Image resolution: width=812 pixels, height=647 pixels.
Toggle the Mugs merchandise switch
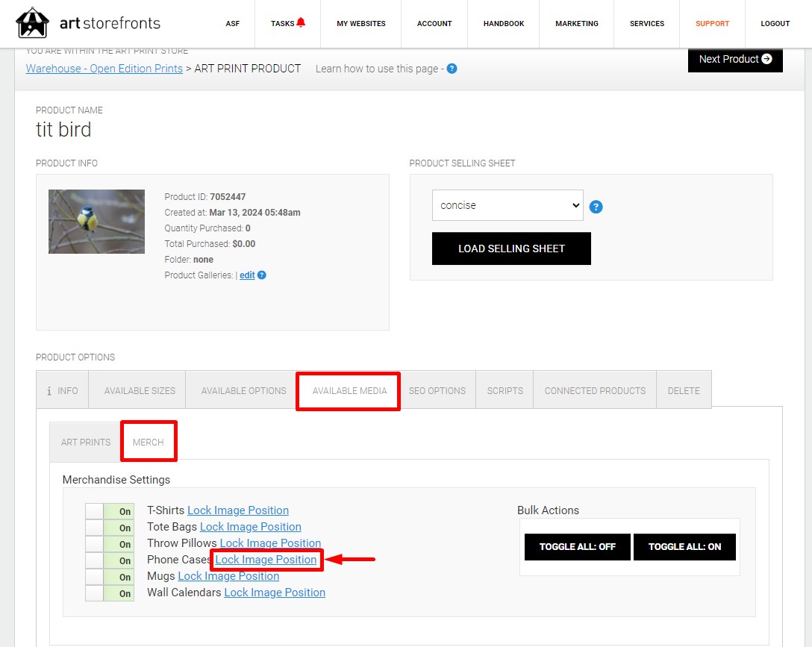click(110, 577)
